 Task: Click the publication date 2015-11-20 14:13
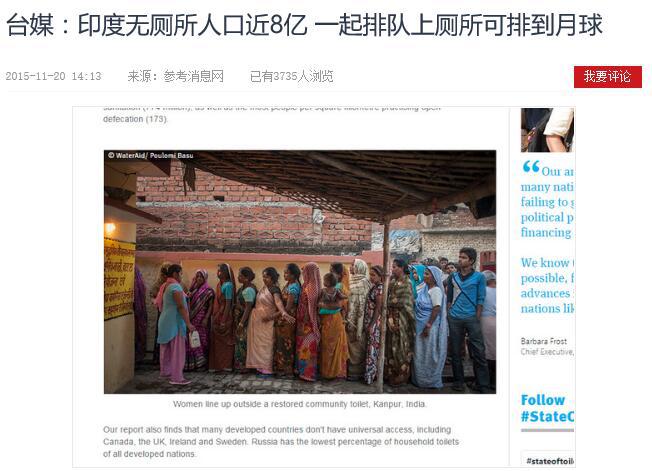click(54, 76)
